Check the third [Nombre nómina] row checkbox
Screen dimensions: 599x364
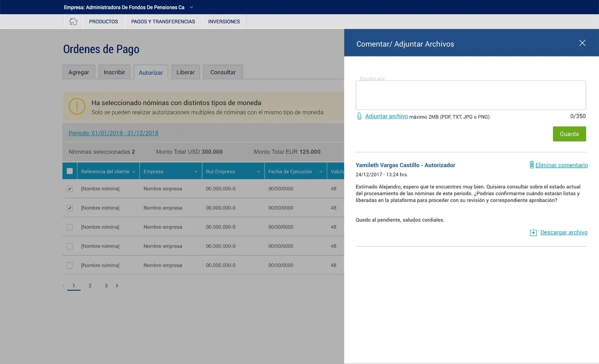coord(70,227)
